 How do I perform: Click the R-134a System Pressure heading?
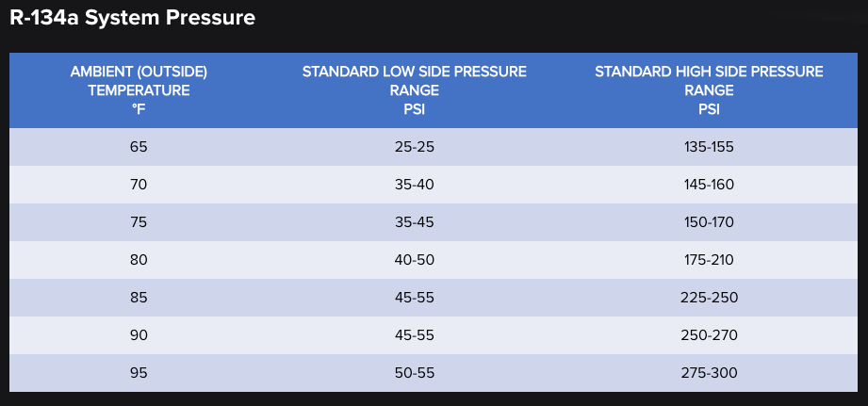coord(132,18)
